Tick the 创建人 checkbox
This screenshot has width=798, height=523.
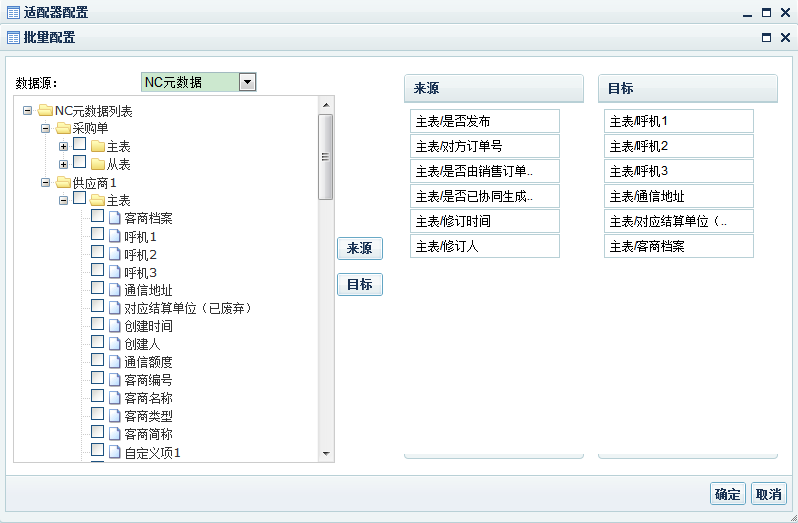tap(97, 341)
